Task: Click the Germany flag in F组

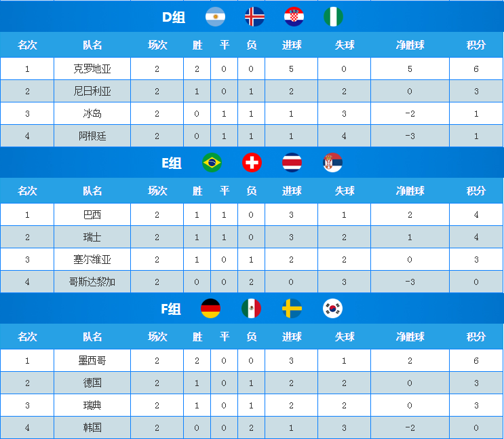Action: (210, 309)
